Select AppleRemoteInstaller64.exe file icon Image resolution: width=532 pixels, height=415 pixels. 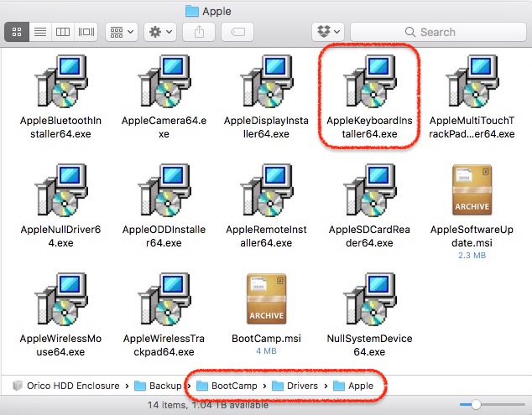tap(267, 190)
